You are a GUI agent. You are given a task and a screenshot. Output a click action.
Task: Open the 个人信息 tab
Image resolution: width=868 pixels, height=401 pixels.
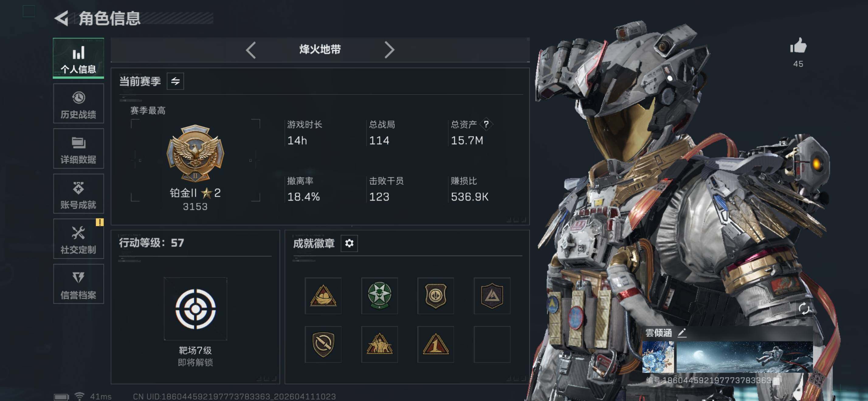pyautogui.click(x=78, y=58)
